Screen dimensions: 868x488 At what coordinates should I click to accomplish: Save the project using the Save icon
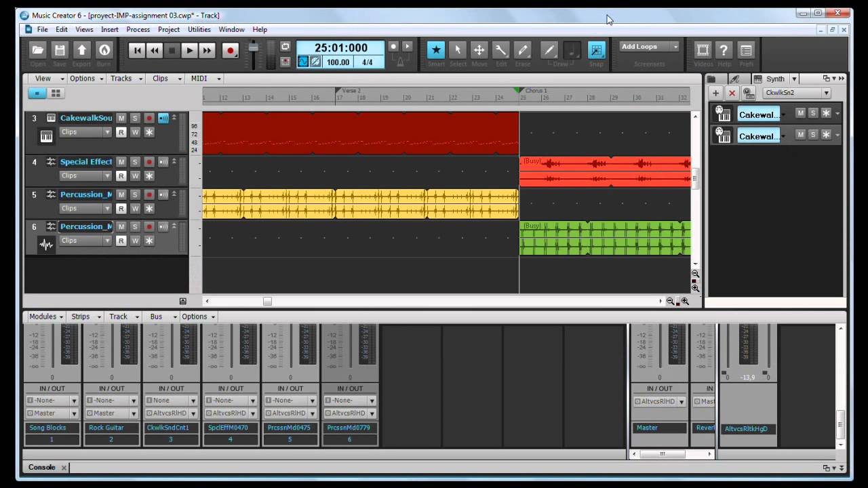tap(60, 50)
